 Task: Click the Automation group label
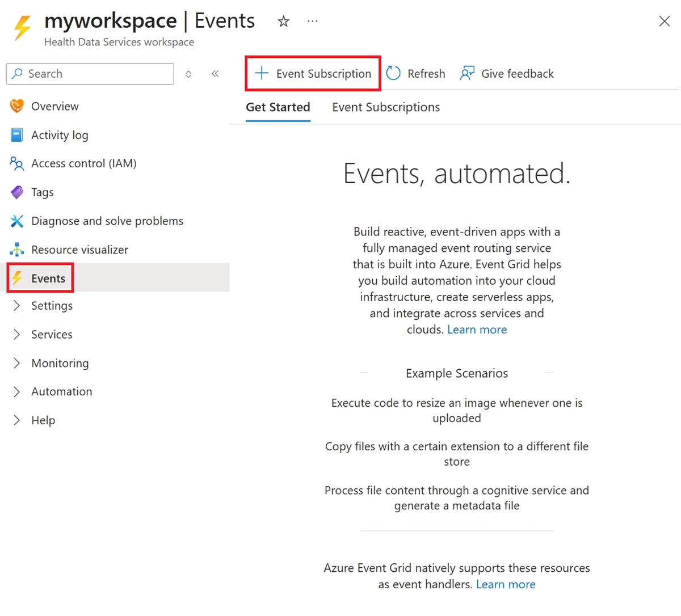(x=62, y=391)
